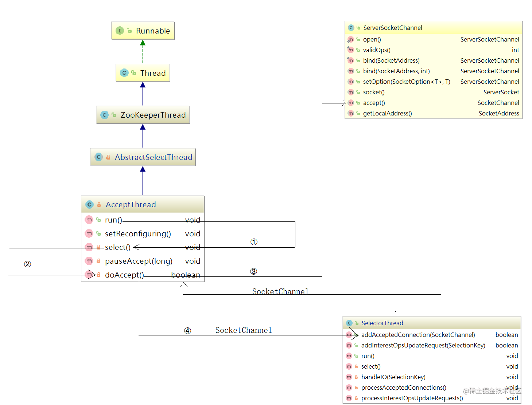
Task: Click the public visibility icon beside Runnable
Action: coord(129,31)
